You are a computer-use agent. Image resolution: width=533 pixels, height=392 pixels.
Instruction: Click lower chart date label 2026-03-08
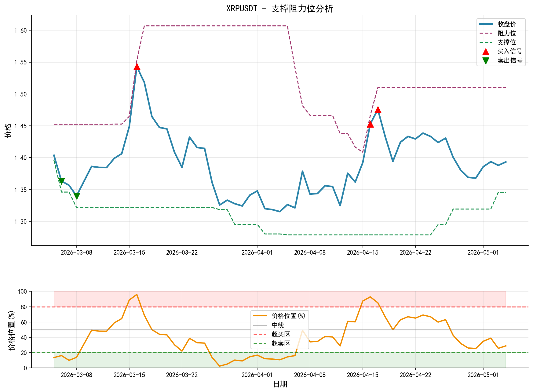pyautogui.click(x=76, y=375)
